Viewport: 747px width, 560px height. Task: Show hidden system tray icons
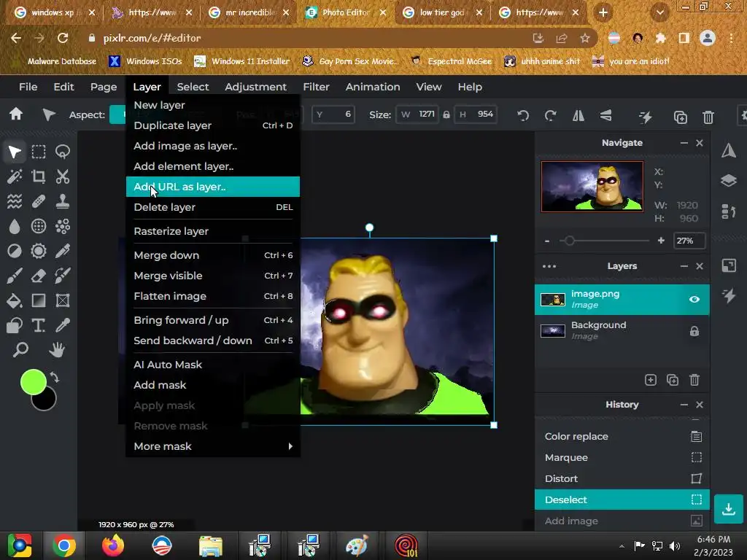tap(622, 545)
